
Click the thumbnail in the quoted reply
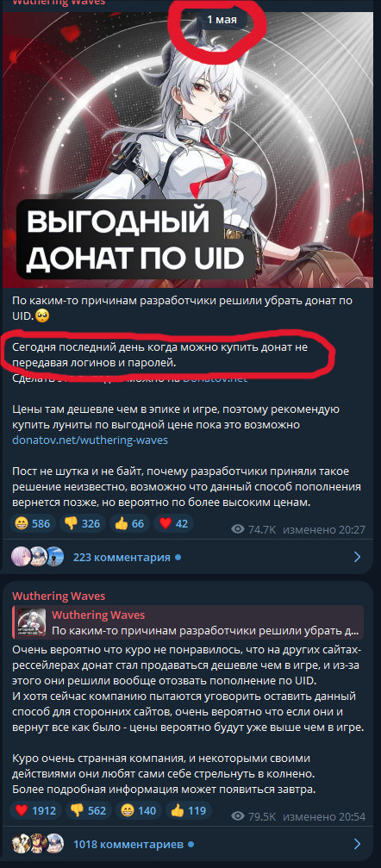pyautogui.click(x=32, y=623)
